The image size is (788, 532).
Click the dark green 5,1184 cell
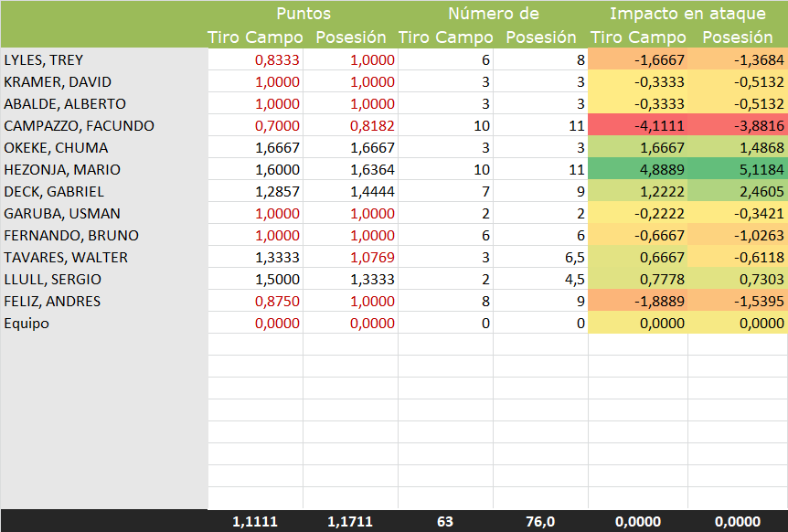(x=737, y=170)
